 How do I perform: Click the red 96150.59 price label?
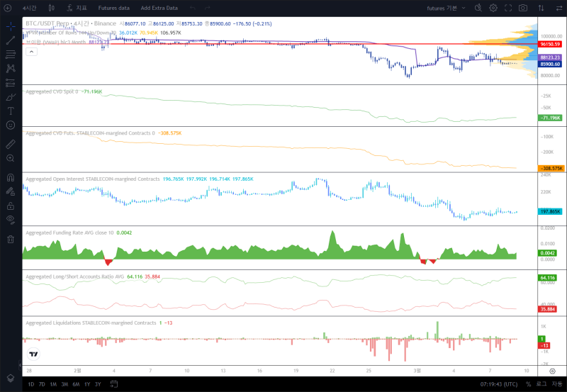pyautogui.click(x=550, y=44)
